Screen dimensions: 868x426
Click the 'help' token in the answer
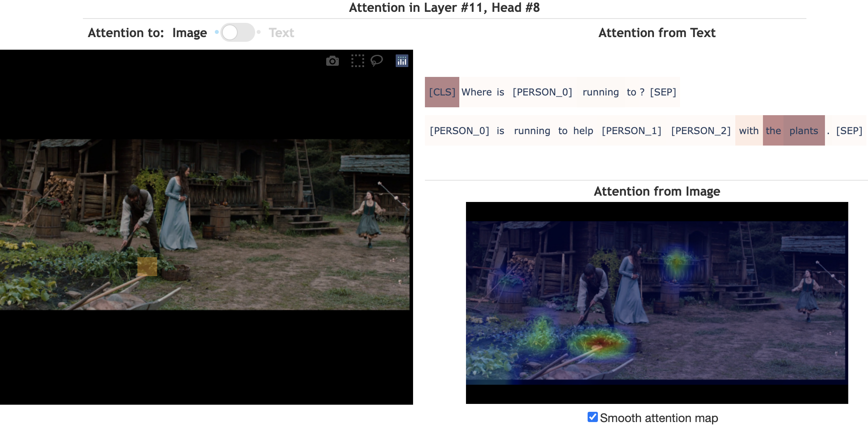click(583, 131)
